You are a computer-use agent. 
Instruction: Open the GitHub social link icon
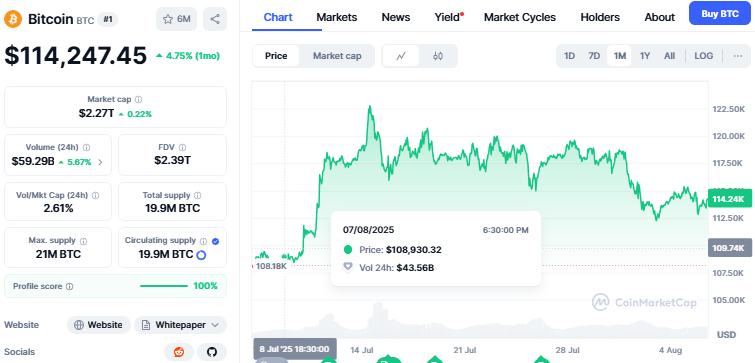(x=212, y=352)
